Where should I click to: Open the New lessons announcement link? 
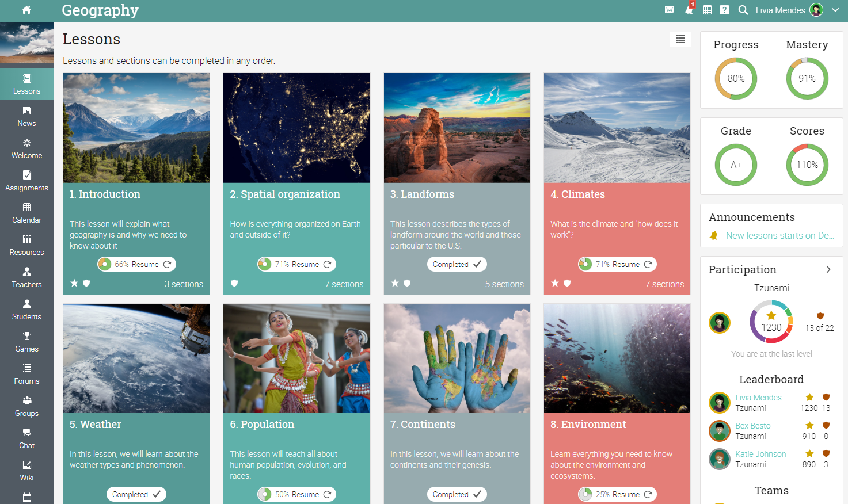click(x=780, y=235)
